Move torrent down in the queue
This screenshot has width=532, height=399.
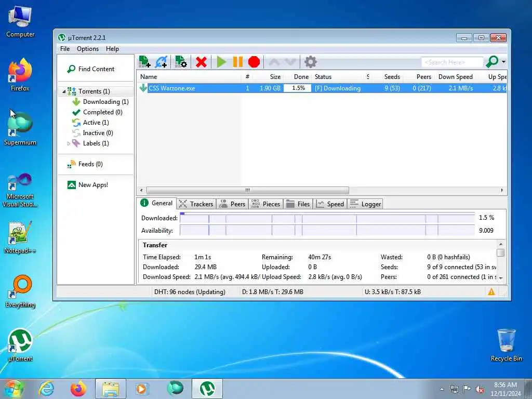pos(290,62)
